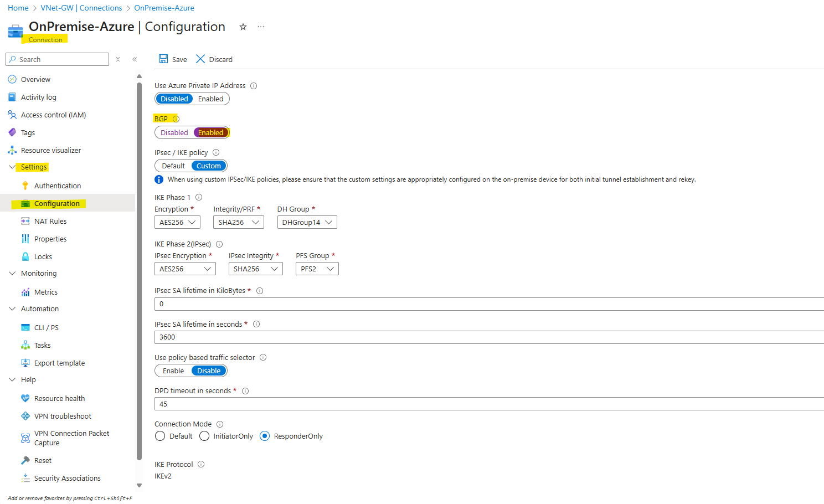The image size is (824, 504).
Task: Show info tooltip for BGP
Action: click(x=176, y=119)
